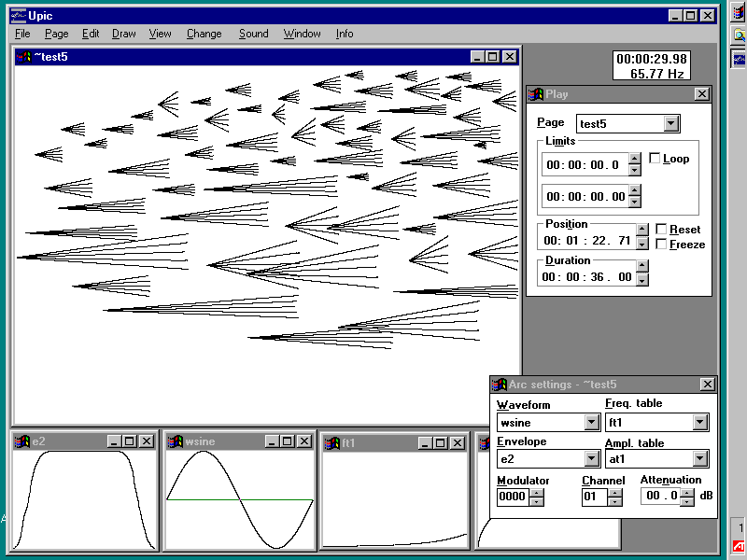Click the Channel 01 field
The width and height of the screenshot is (747, 560).
click(x=595, y=497)
